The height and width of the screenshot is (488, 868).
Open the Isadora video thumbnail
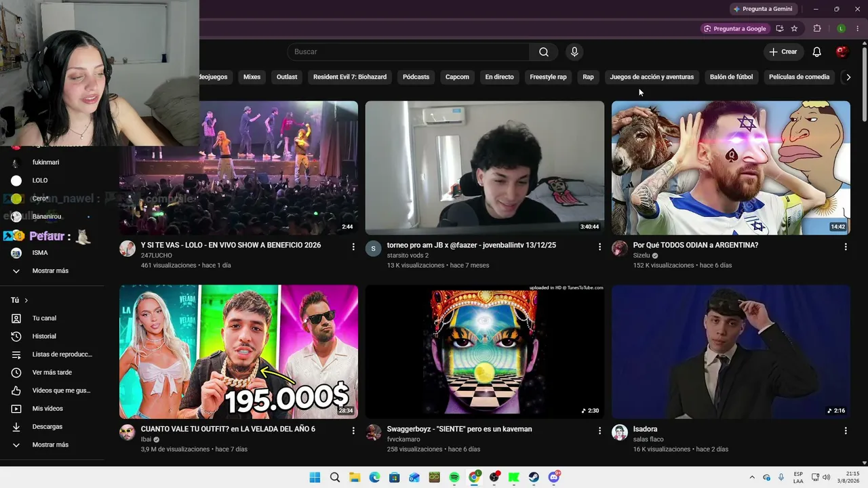pyautogui.click(x=731, y=352)
